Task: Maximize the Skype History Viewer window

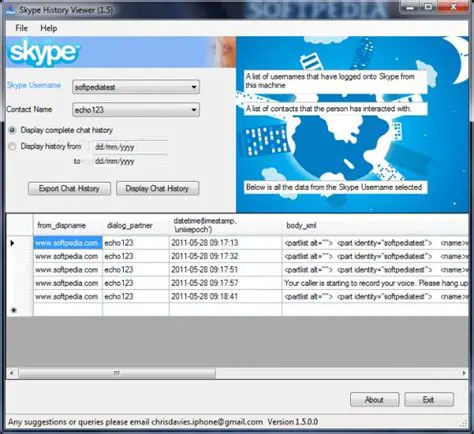Action: [429, 7]
